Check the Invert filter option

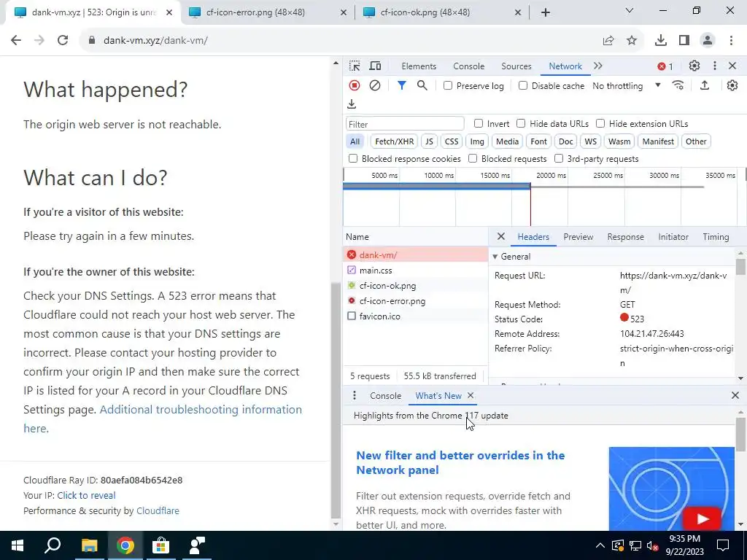point(479,123)
